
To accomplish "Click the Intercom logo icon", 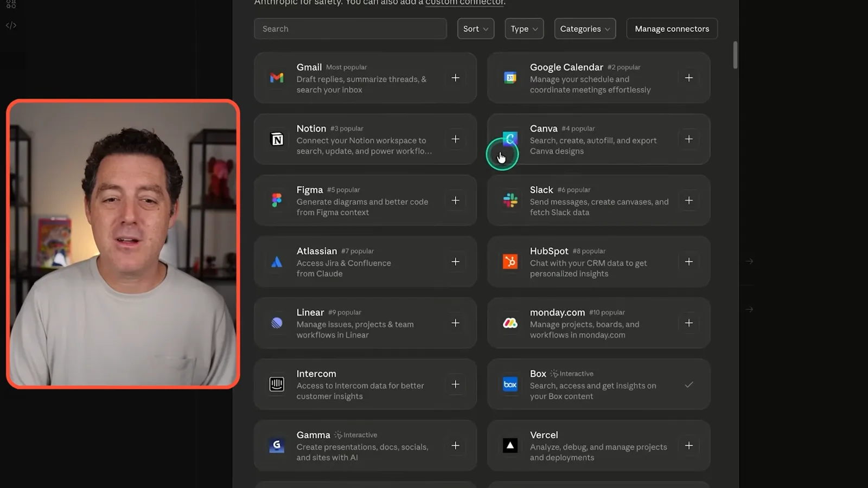I will (x=277, y=384).
